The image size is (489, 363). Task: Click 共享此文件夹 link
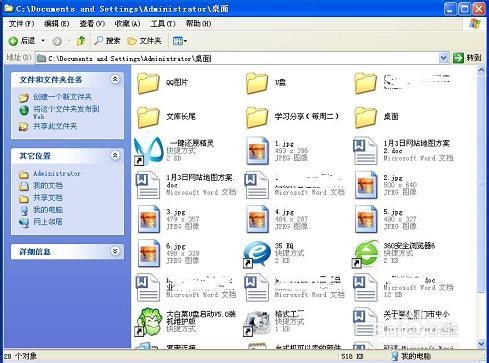click(x=55, y=126)
